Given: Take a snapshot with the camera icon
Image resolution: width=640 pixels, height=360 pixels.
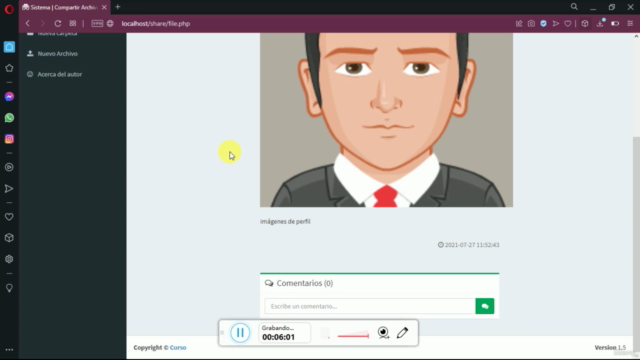Looking at the screenshot, I should [531, 24].
